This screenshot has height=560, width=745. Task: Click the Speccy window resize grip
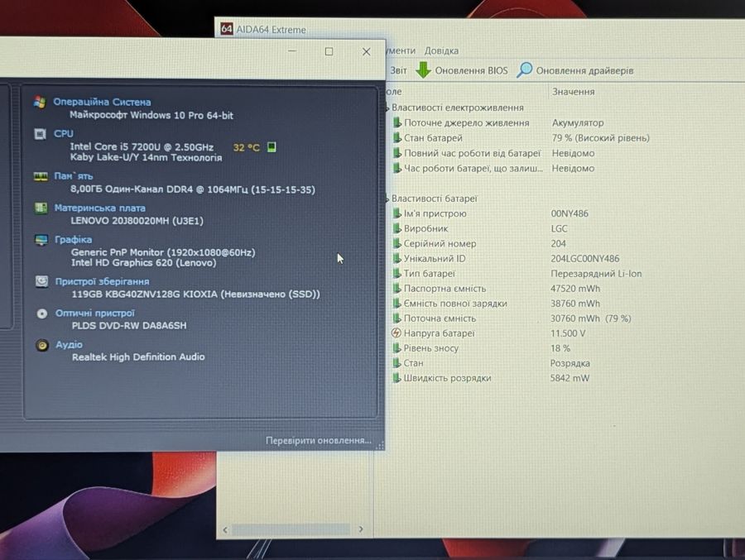pos(380,445)
